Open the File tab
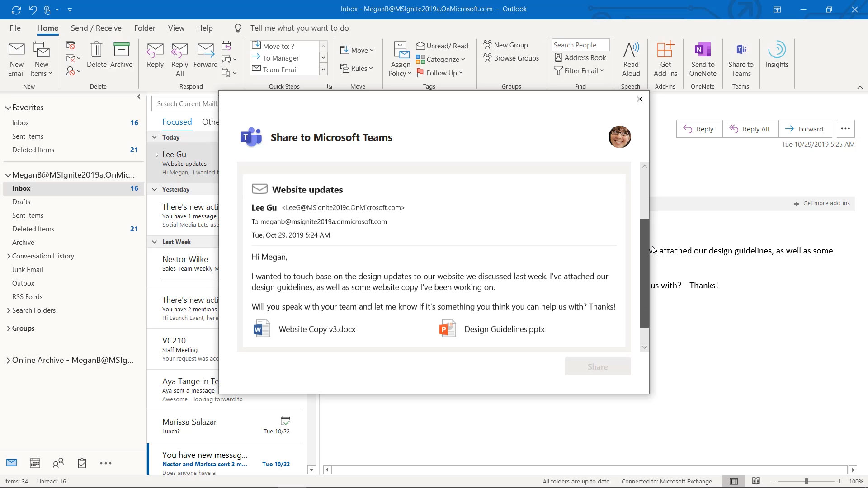 click(15, 28)
